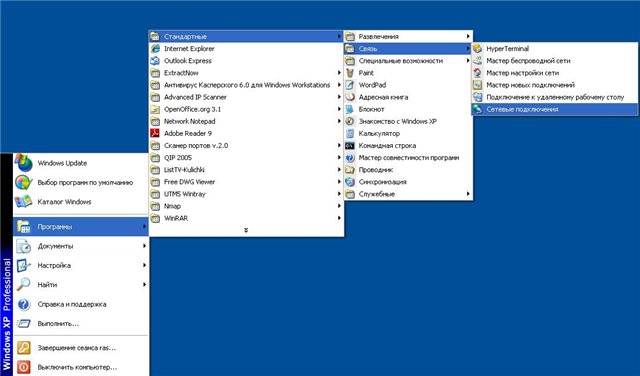Open the Антивирус Касперского 6.0 folder
The width and height of the screenshot is (640, 376).
click(246, 85)
